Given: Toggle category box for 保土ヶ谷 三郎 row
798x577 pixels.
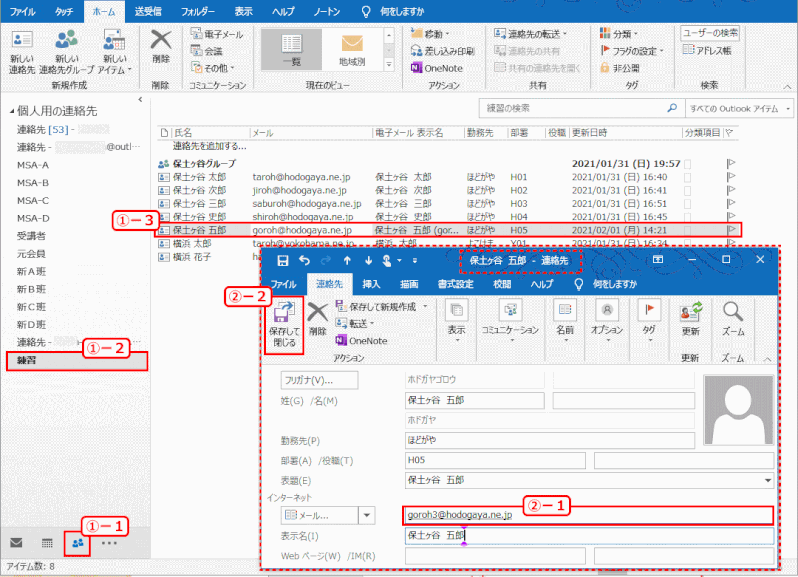Looking at the screenshot, I should click(x=688, y=204).
